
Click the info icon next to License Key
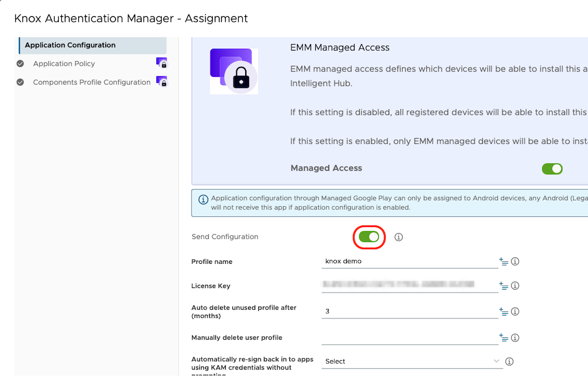click(x=515, y=286)
